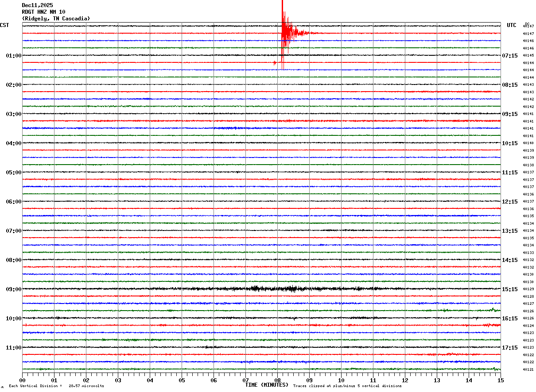This screenshot has width=536, height=392.
Task: Click minute 13 on the time axis
Action: [437, 380]
